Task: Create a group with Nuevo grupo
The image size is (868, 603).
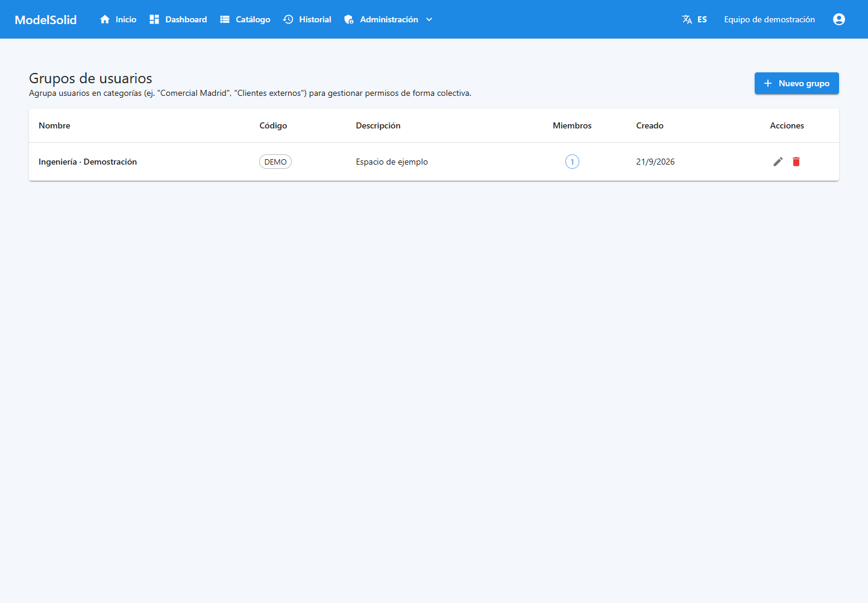Action: click(x=797, y=83)
